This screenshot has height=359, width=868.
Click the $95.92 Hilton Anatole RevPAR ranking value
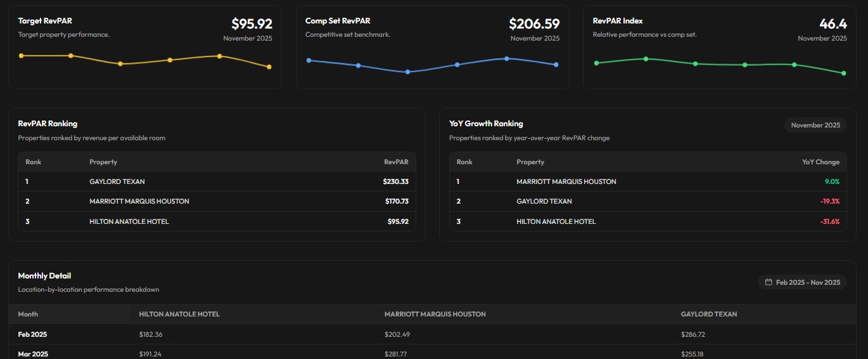point(398,221)
